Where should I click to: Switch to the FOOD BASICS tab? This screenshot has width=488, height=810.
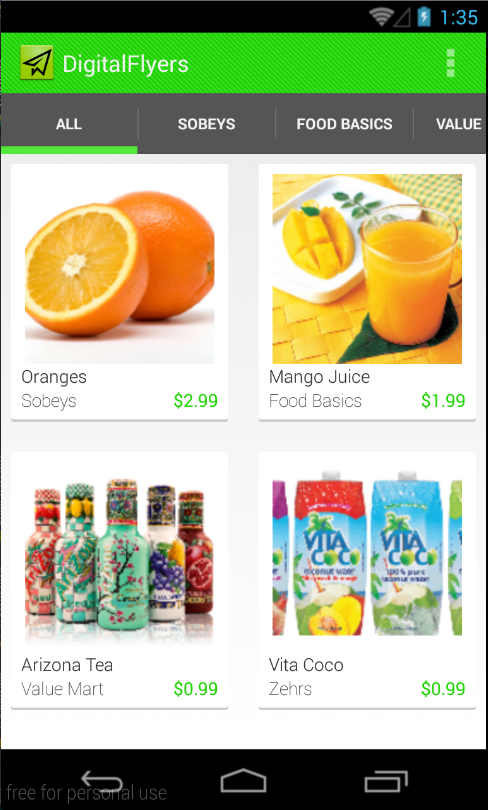pyautogui.click(x=344, y=124)
